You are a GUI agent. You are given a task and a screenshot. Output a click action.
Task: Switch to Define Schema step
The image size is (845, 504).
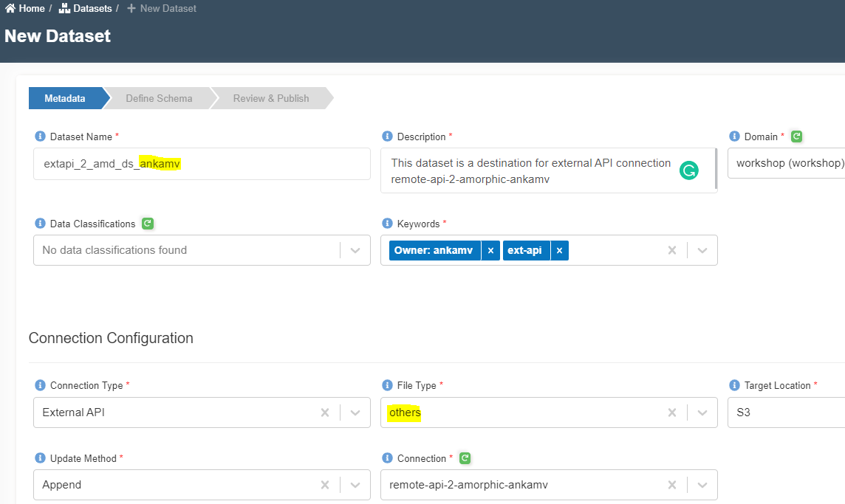pyautogui.click(x=159, y=99)
